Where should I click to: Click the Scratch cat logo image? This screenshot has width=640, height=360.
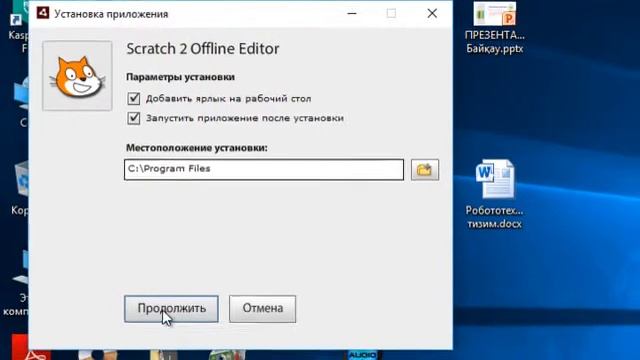click(x=77, y=76)
